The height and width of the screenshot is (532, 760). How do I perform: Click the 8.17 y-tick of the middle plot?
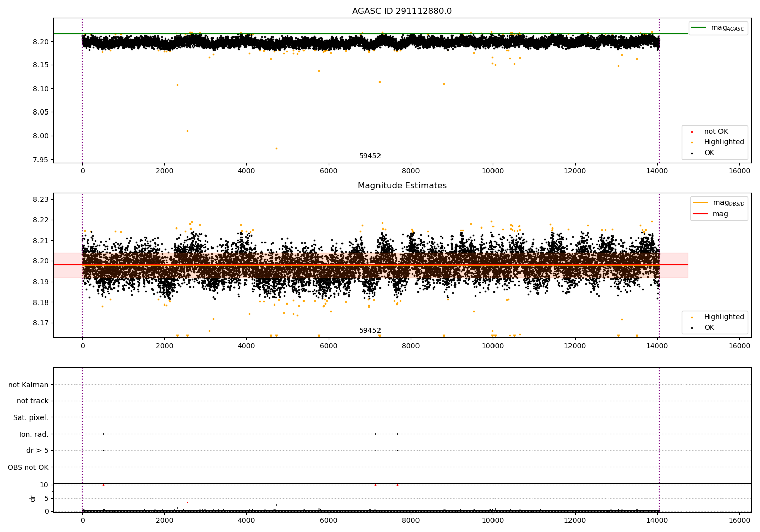tap(41, 323)
